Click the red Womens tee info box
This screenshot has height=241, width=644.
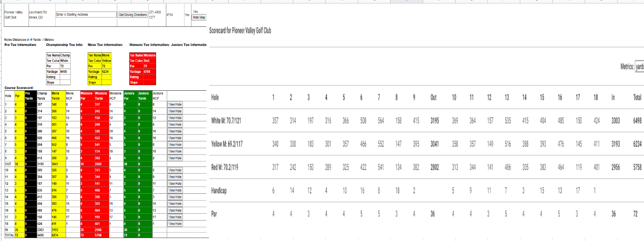pos(143,69)
